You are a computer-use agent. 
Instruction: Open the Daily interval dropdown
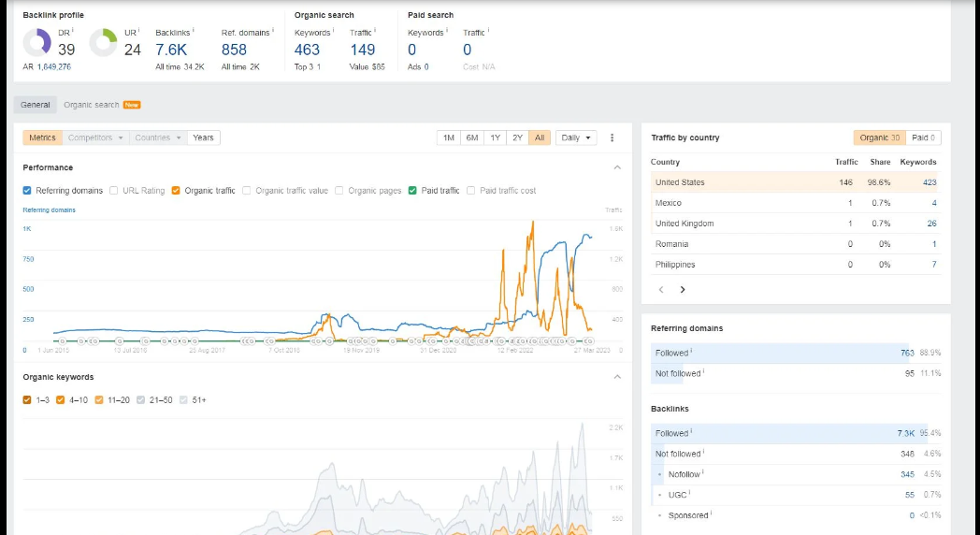click(x=576, y=137)
